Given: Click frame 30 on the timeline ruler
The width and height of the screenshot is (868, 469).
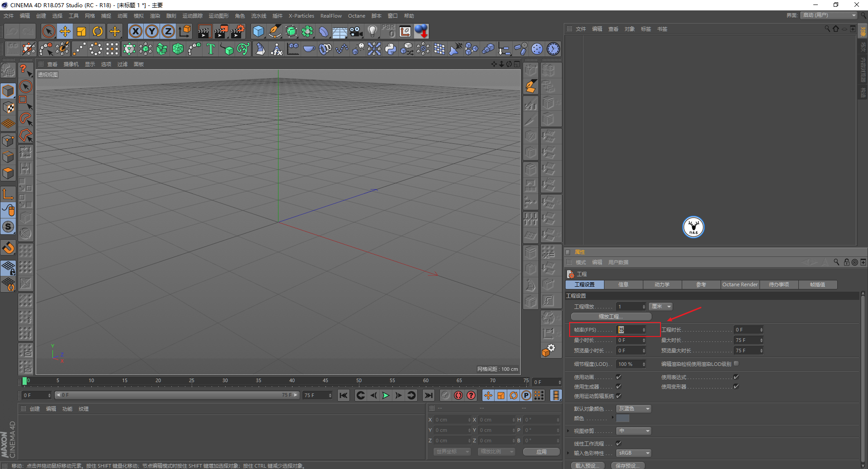Looking at the screenshot, I should [x=225, y=381].
